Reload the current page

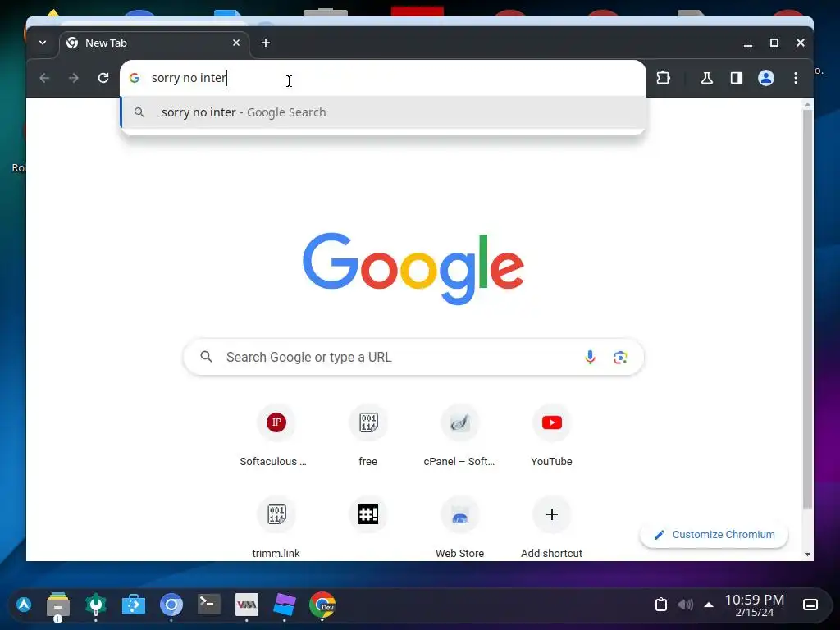[103, 78]
